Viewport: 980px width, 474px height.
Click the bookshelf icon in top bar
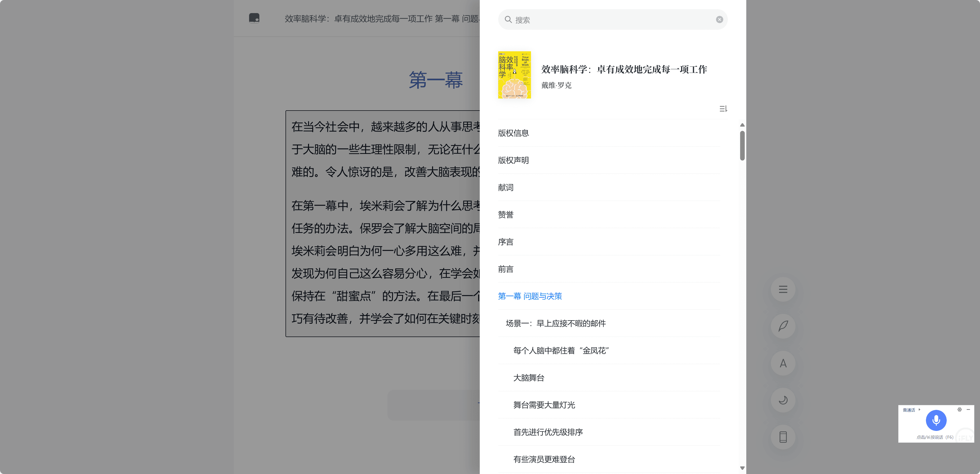(254, 18)
